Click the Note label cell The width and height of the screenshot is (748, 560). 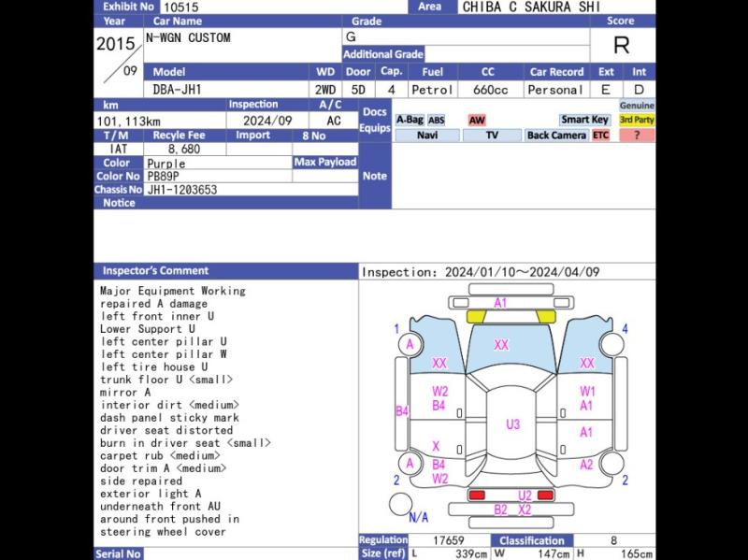[x=375, y=176]
